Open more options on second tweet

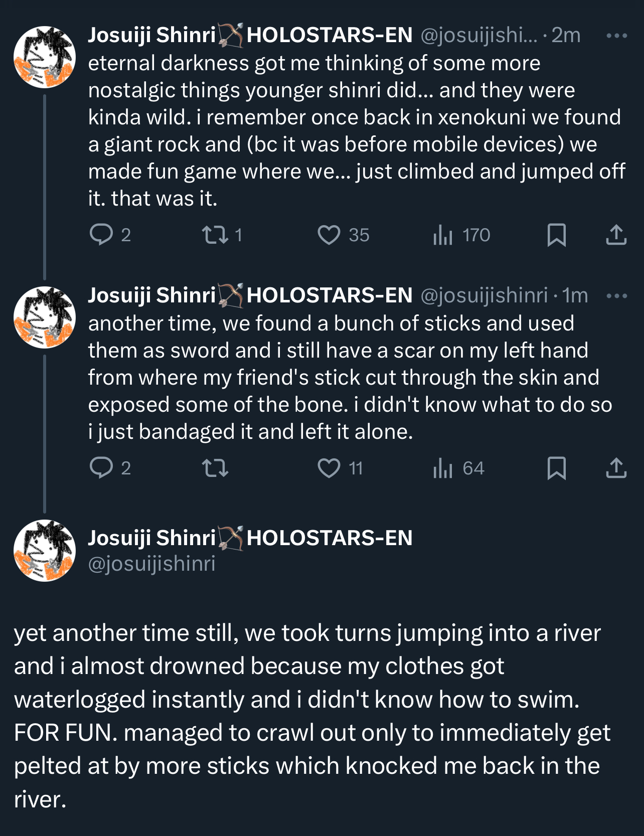(616, 296)
